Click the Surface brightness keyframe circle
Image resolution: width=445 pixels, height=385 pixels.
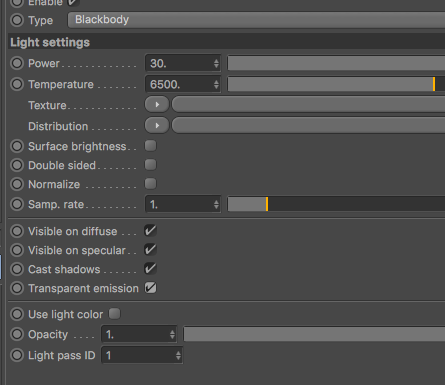click(x=17, y=146)
